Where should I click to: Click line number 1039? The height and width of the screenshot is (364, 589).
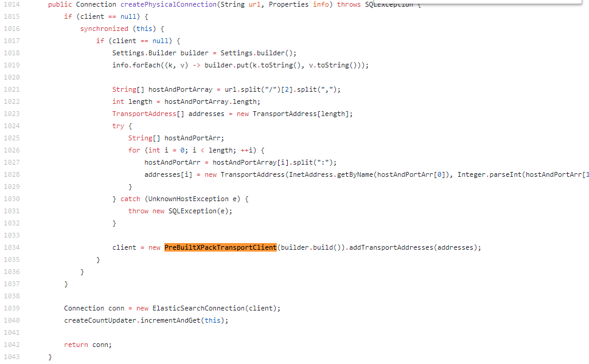tap(12, 308)
